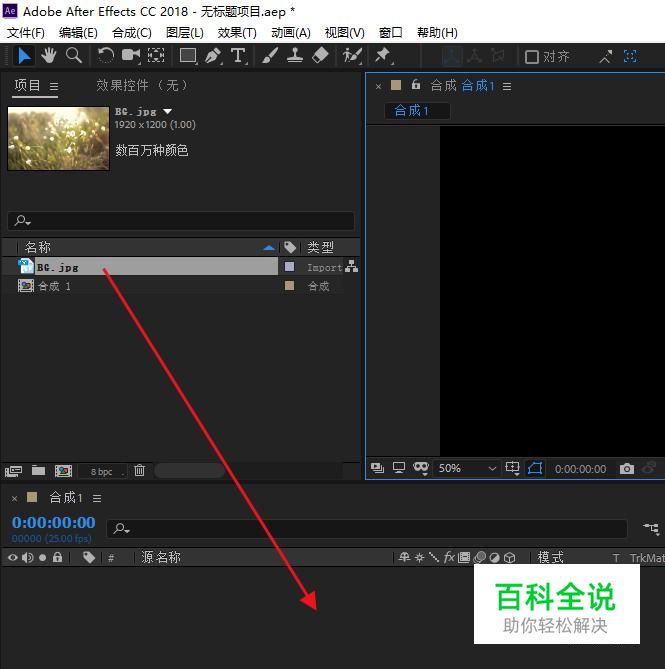Close the composition viewer panel

coord(378,87)
